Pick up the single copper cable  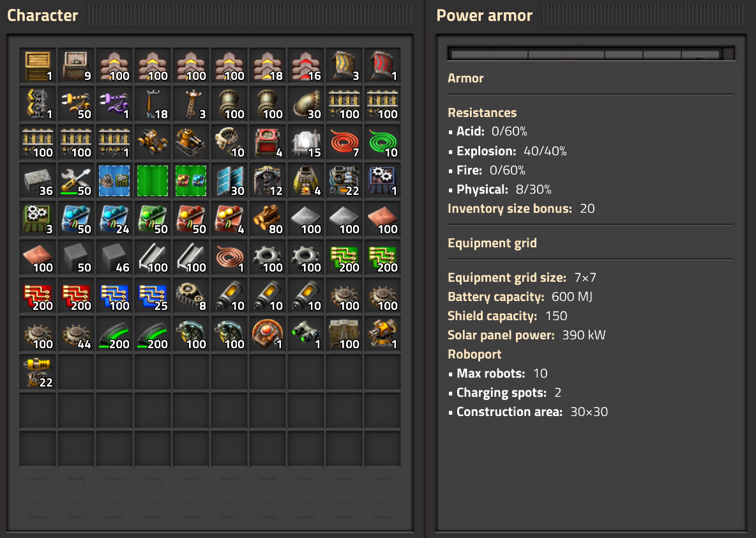point(229,257)
